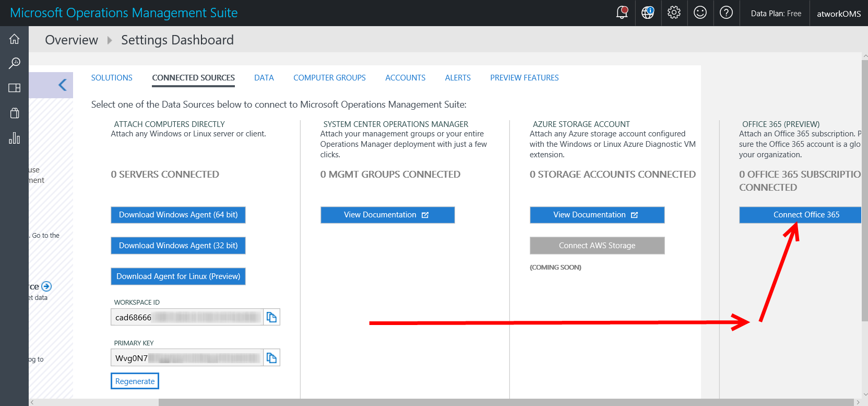The height and width of the screenshot is (406, 868).
Task: Open the help question mark icon
Action: [726, 13]
